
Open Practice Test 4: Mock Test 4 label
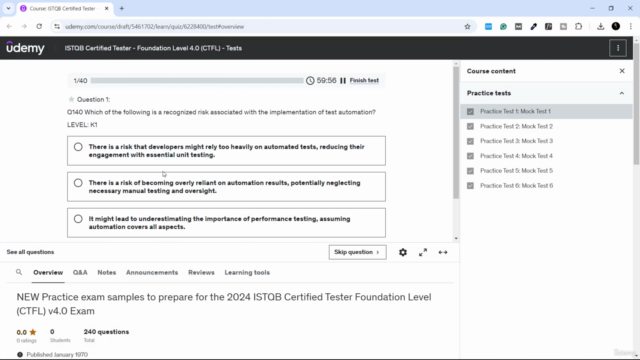click(x=516, y=156)
